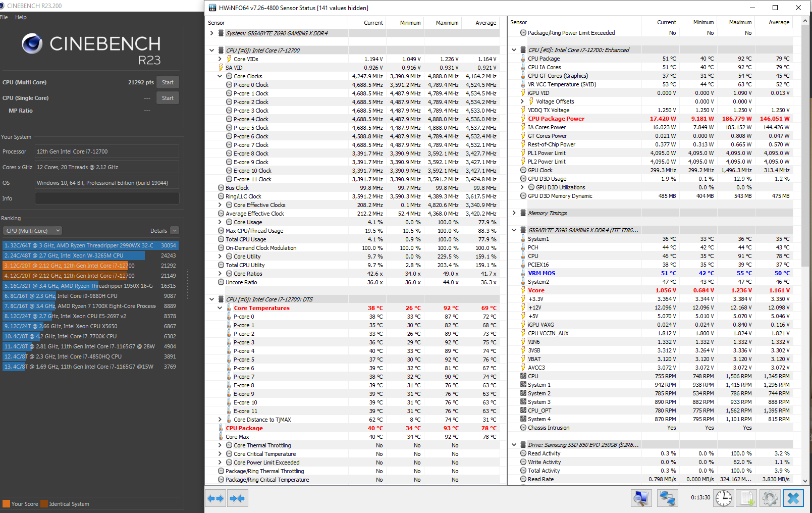
Task: Click the networked computers icon in HWiNFO toolbar
Action: point(667,498)
